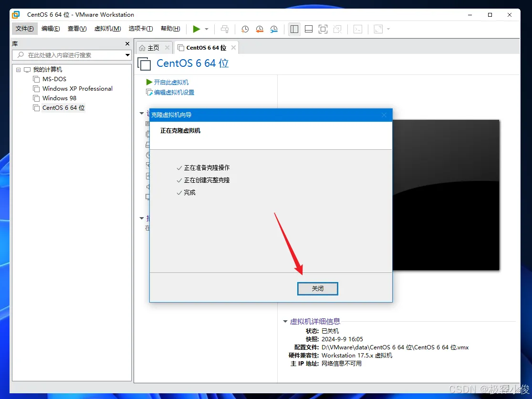Open the stretch display dropdown arrow
Image resolution: width=532 pixels, height=399 pixels.
coord(388,29)
